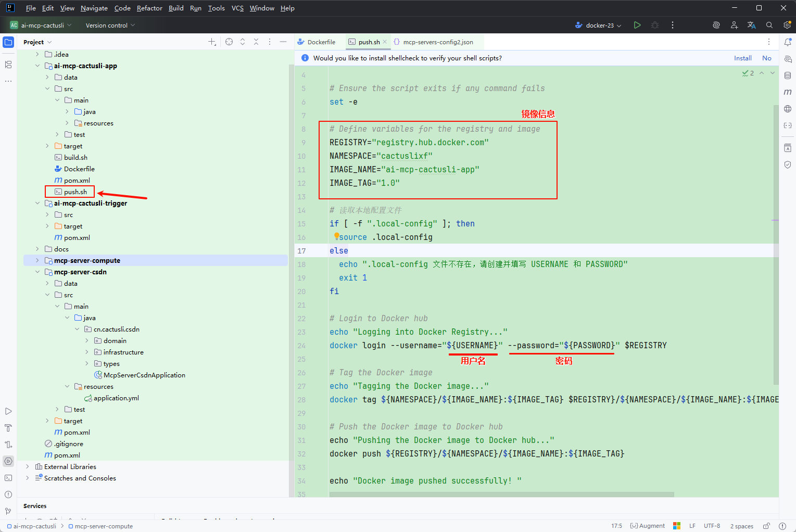
Task: Click inspection widget showing 2 checks
Action: click(748, 73)
